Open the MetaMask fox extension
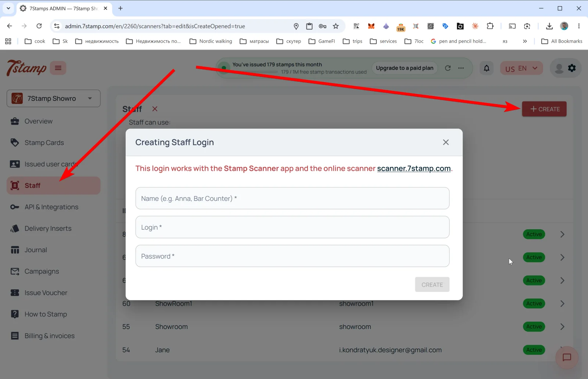 (x=371, y=26)
